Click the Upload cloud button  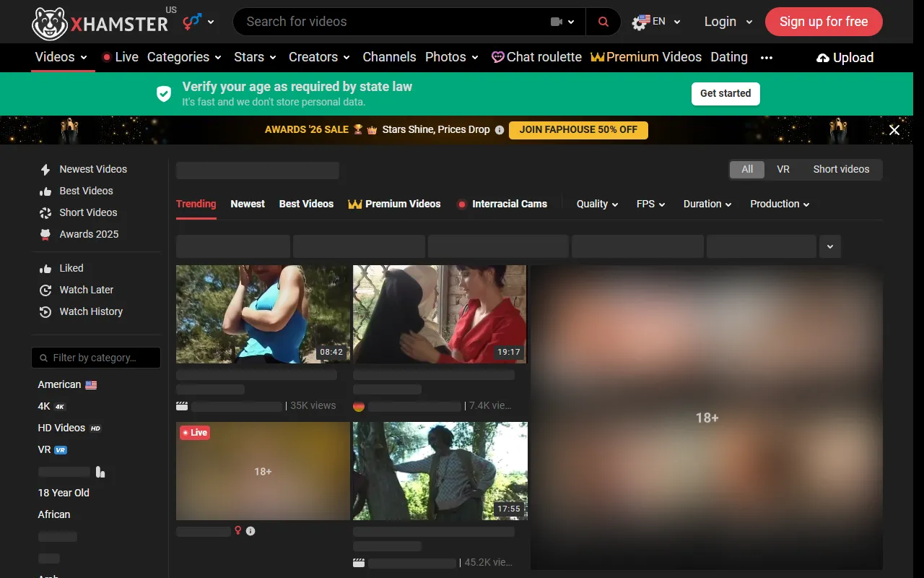[x=845, y=58]
